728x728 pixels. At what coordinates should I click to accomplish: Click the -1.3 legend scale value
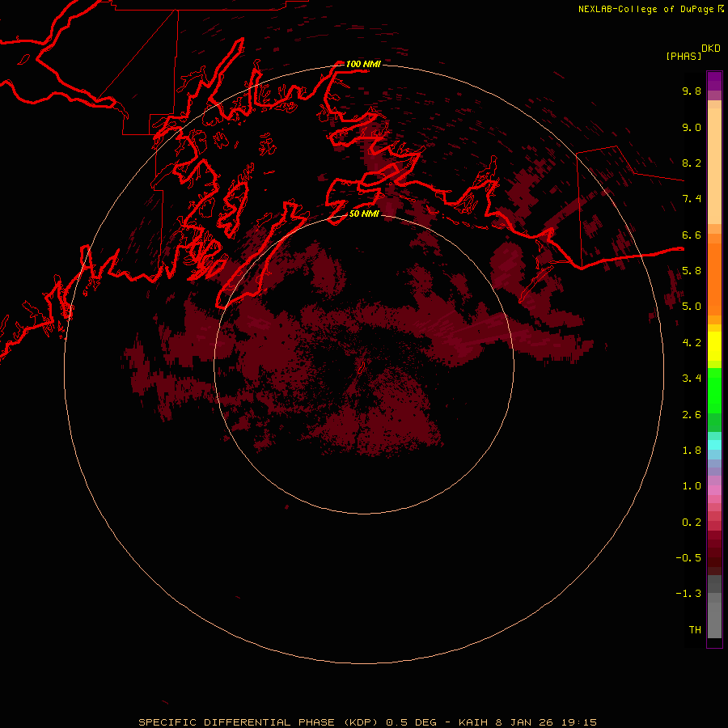tap(688, 594)
